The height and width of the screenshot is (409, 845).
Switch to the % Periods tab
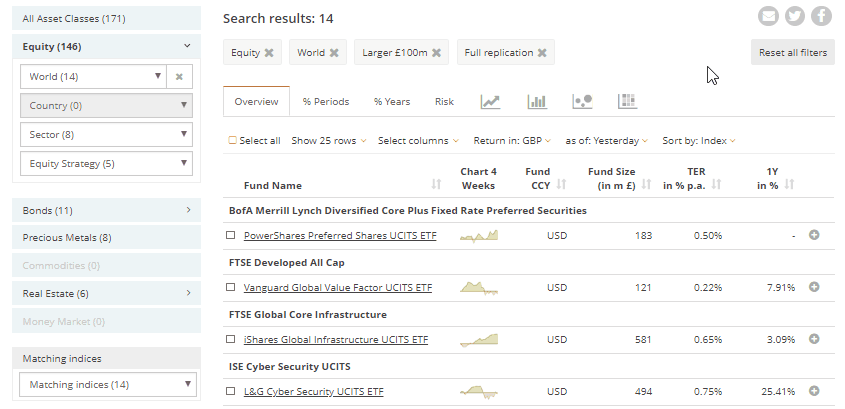pos(326,101)
